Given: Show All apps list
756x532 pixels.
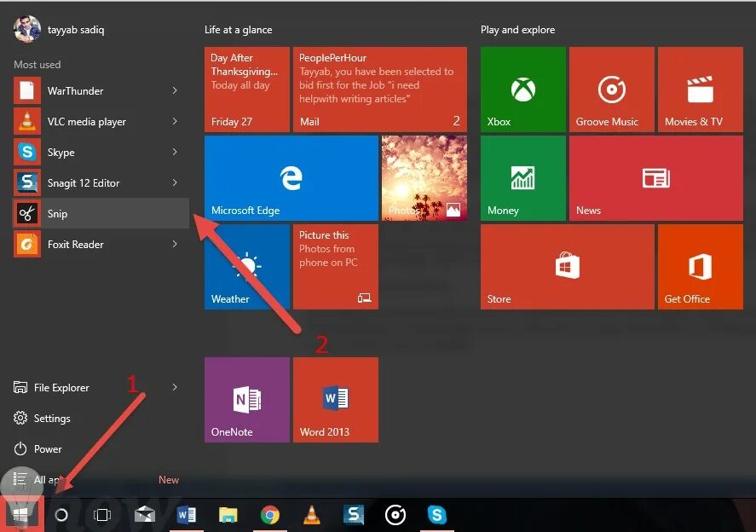Looking at the screenshot, I should coord(101,480).
